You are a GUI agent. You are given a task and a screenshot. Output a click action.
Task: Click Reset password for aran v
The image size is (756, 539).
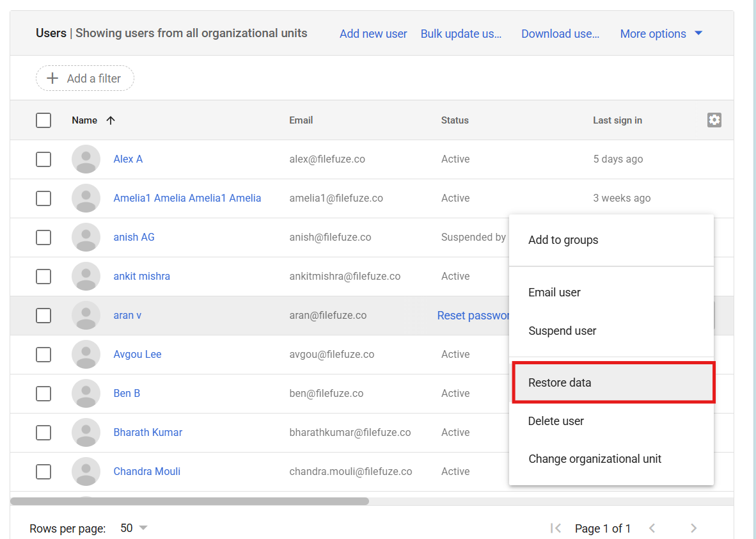(473, 315)
